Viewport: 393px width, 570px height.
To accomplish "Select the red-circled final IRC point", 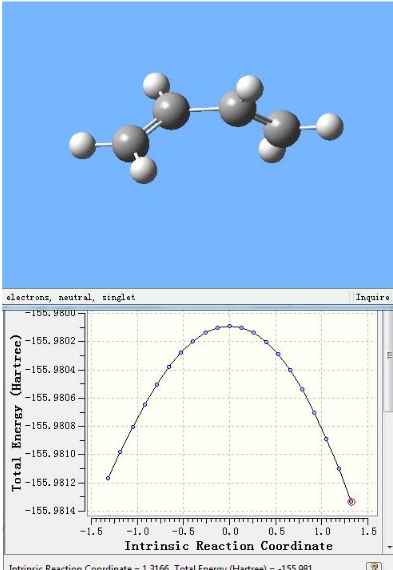I will pos(351,502).
